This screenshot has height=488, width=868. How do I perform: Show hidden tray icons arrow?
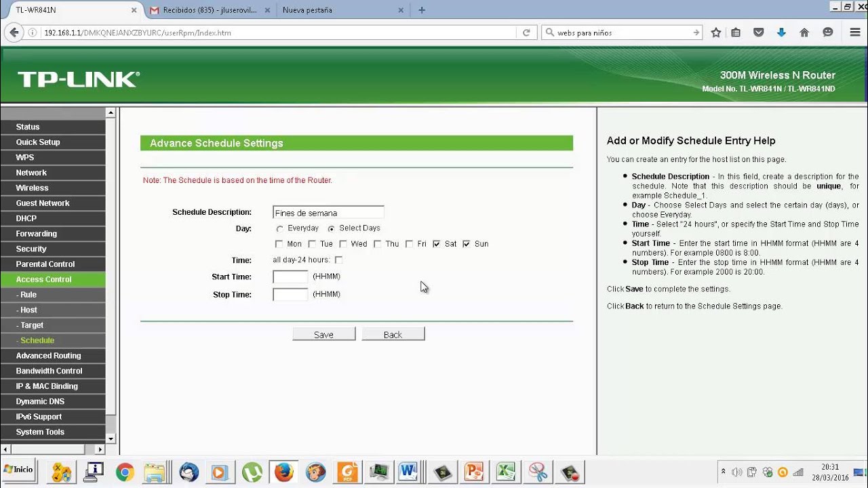tap(723, 471)
